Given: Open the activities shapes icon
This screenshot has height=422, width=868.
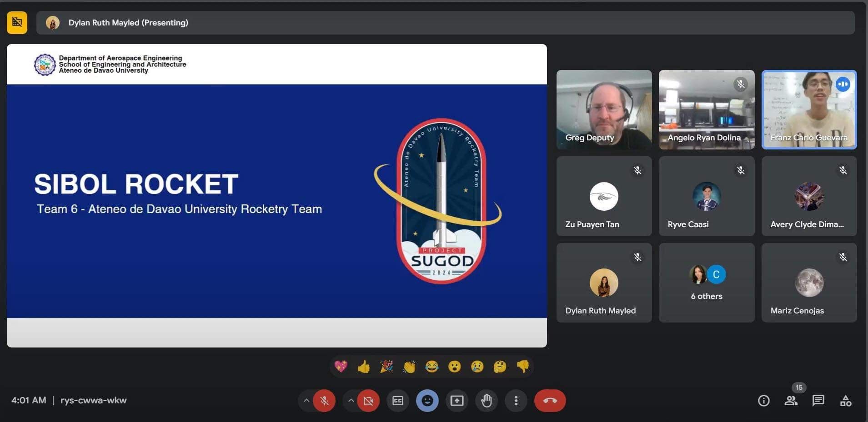Looking at the screenshot, I should point(845,401).
